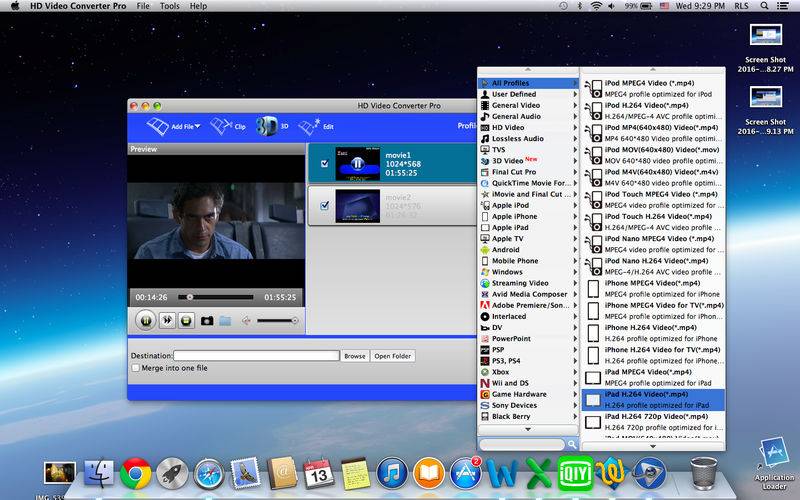The image size is (800, 500).
Task: Uncheck the movie1 checkbox
Action: click(x=324, y=163)
